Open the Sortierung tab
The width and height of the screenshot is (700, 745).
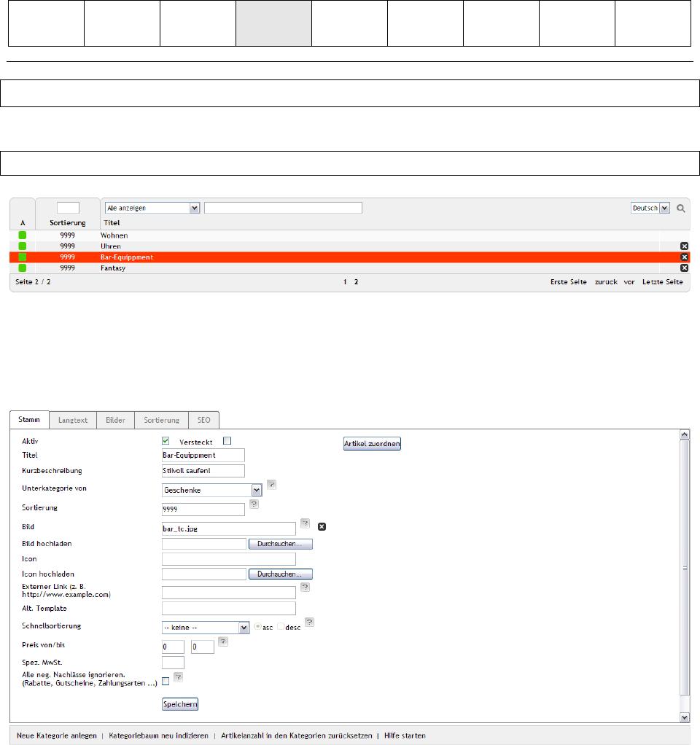(x=162, y=420)
